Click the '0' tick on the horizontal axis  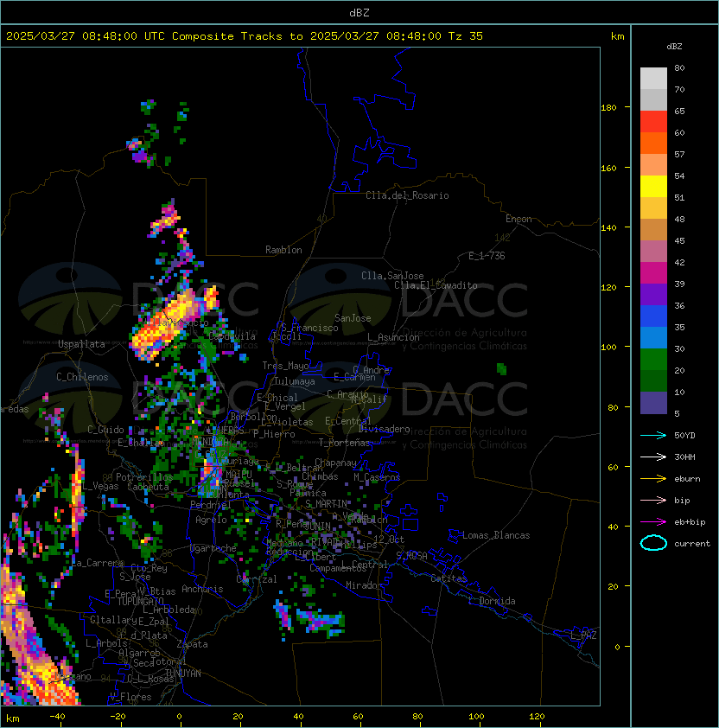(179, 717)
